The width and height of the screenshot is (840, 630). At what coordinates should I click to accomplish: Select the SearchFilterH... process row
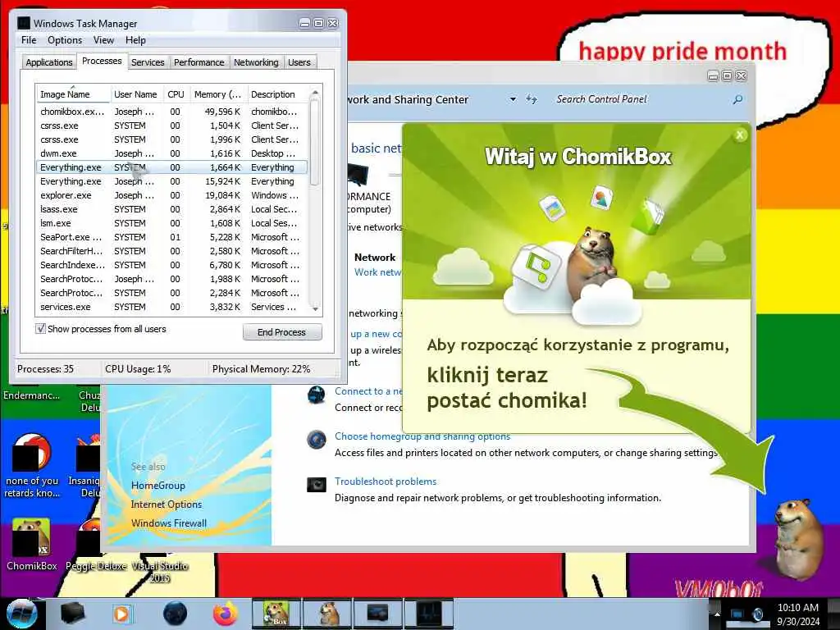(x=171, y=251)
